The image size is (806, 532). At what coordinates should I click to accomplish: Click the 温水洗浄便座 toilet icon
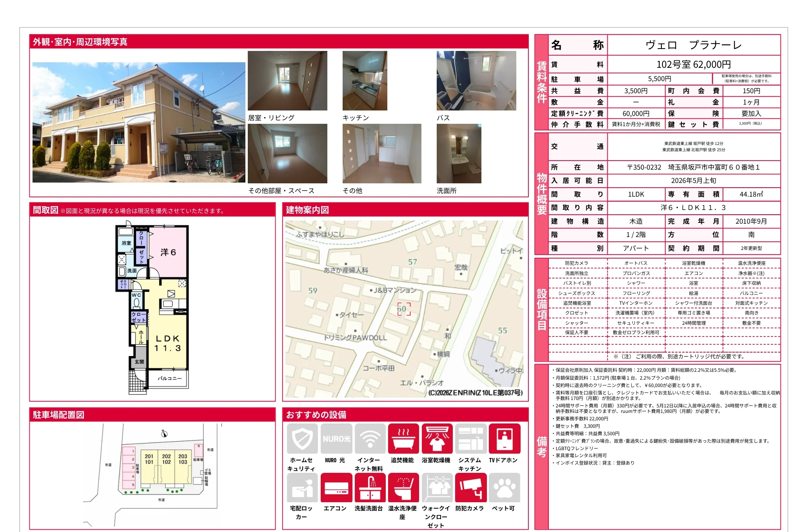[403, 487]
